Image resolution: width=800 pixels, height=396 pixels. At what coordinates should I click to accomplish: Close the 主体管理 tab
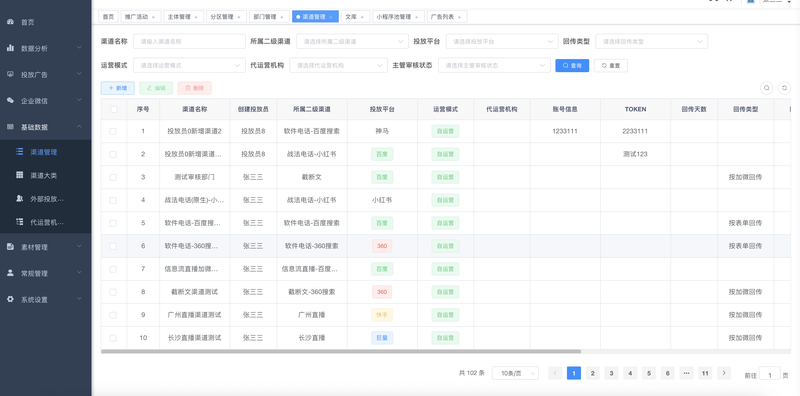click(x=196, y=17)
